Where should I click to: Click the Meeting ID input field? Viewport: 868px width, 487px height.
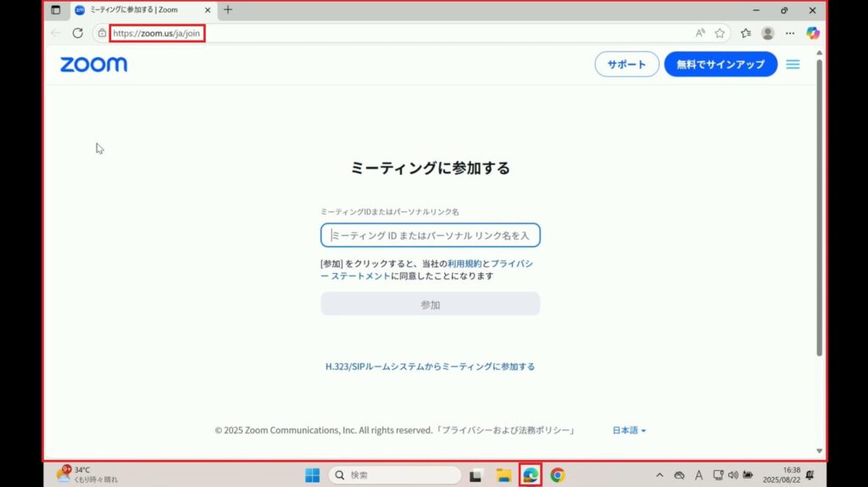click(431, 235)
